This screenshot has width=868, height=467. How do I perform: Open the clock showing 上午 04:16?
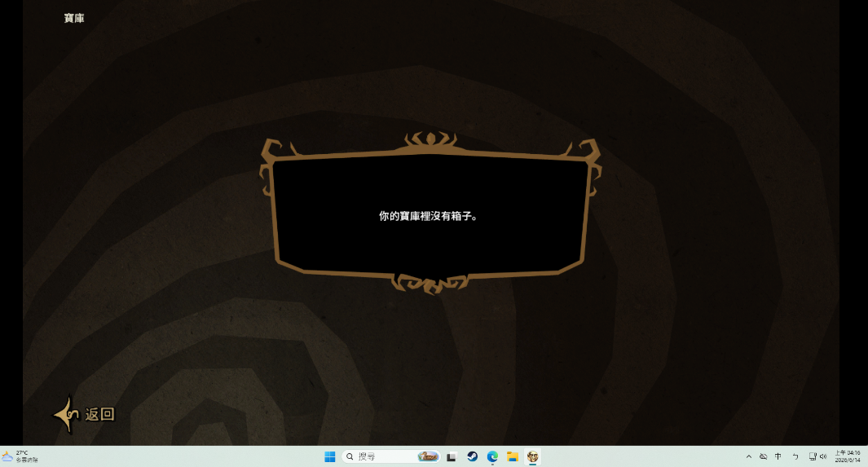tap(848, 456)
